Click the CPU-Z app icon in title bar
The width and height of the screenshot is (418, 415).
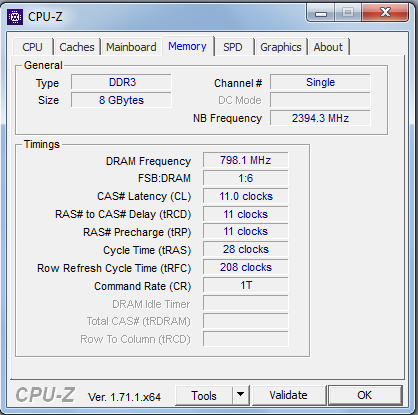15,17
